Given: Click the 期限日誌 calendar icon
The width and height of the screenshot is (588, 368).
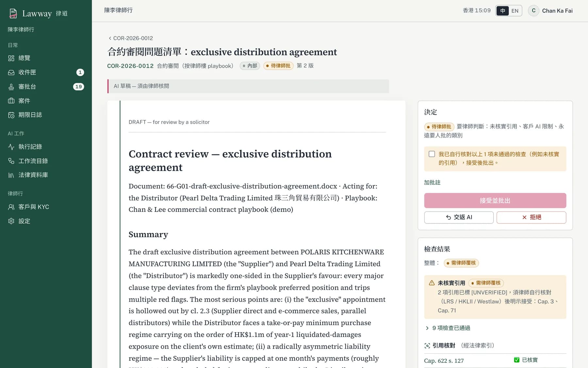Looking at the screenshot, I should point(11,115).
